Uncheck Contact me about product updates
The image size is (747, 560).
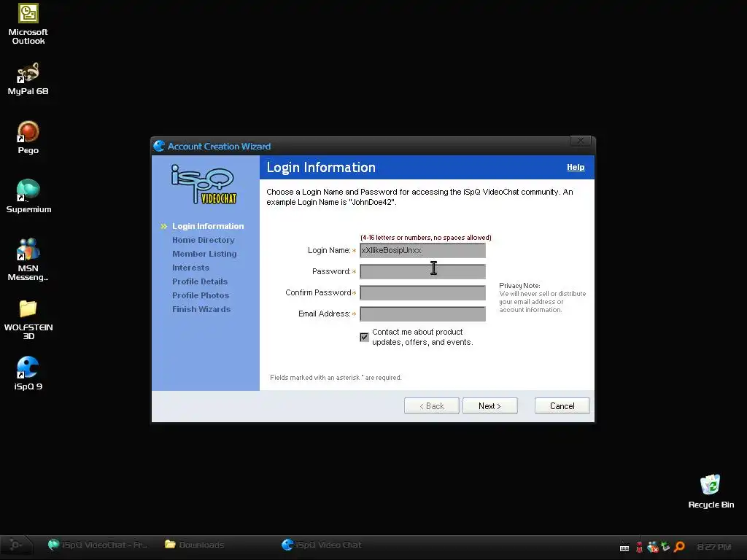tap(365, 337)
